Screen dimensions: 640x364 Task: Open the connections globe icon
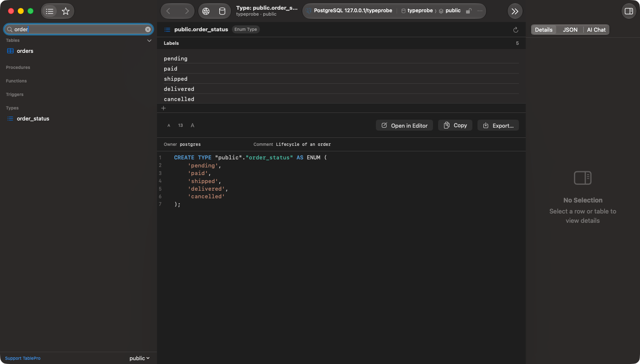click(206, 11)
